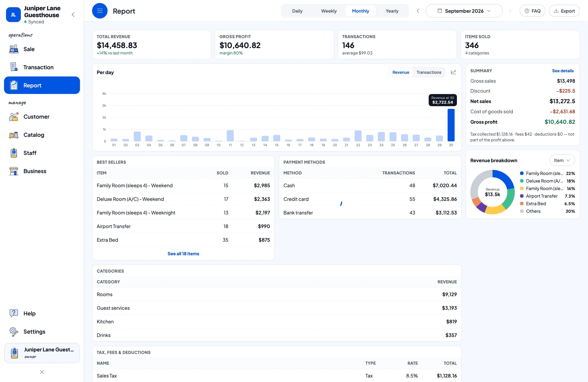The height and width of the screenshot is (382, 588).
Task: Click the Juniper Lane Guest owner profile card
Action: pos(42,353)
